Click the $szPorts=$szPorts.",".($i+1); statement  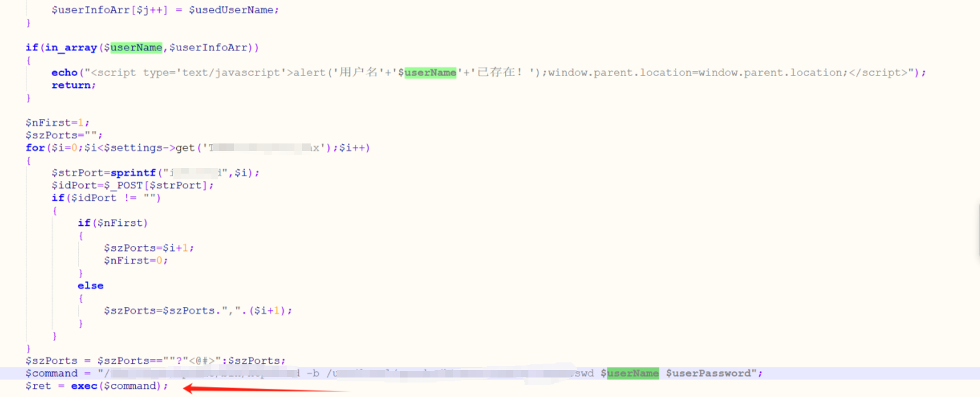pyautogui.click(x=198, y=311)
